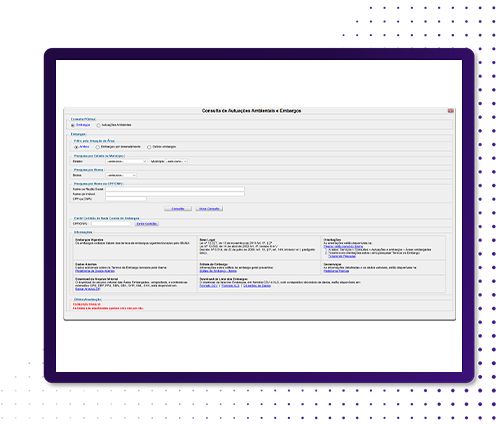This screenshot has width=500, height=424.
Task: Download the XLS format embargo list
Action: 231,286
